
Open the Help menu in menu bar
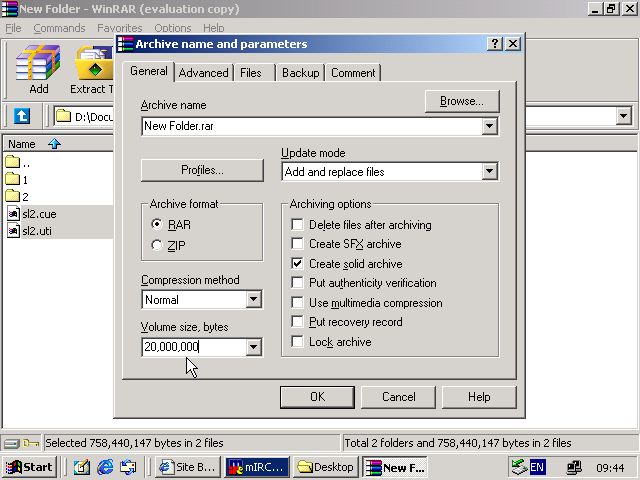[213, 28]
